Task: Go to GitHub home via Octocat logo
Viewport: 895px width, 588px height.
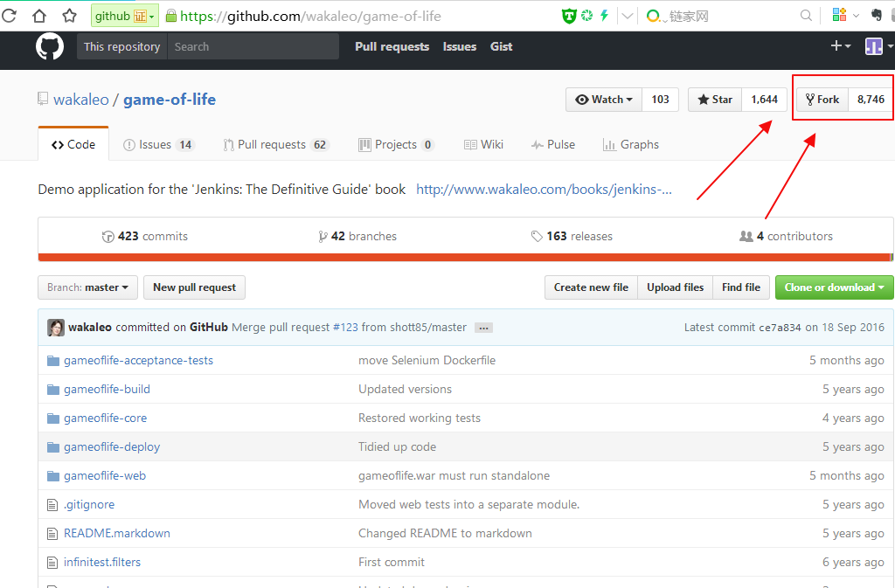Action: (x=50, y=47)
